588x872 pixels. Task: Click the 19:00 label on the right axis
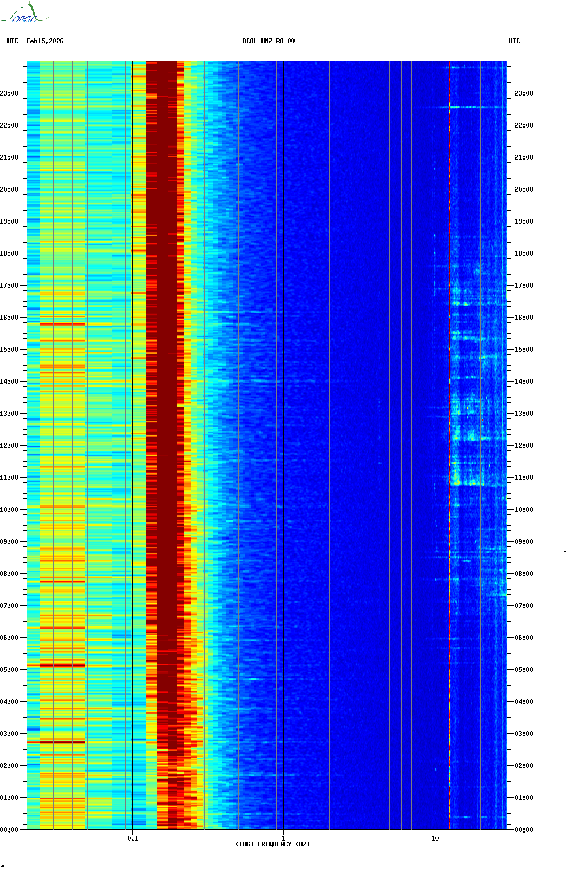pos(524,221)
